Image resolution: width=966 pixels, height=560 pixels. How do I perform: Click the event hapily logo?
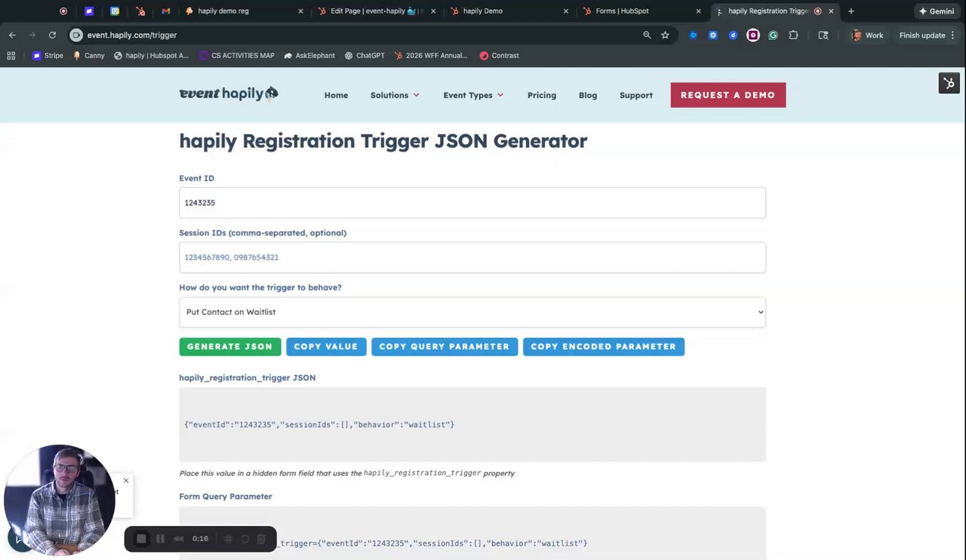[x=229, y=94]
